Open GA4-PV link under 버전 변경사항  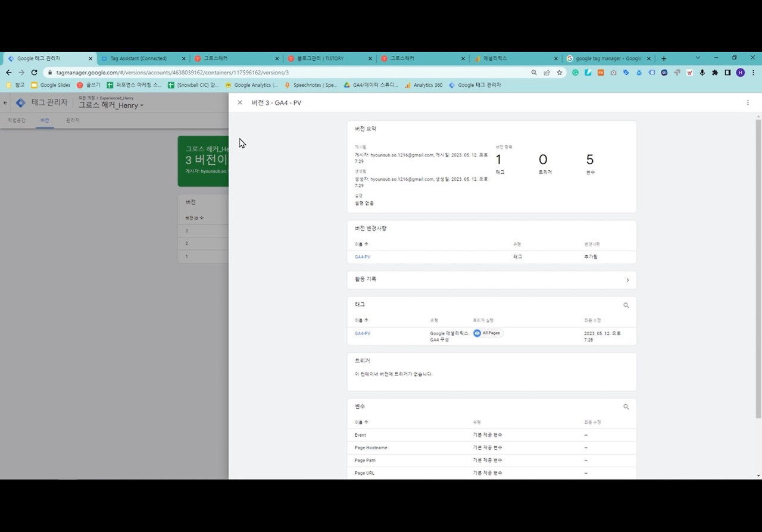point(363,257)
